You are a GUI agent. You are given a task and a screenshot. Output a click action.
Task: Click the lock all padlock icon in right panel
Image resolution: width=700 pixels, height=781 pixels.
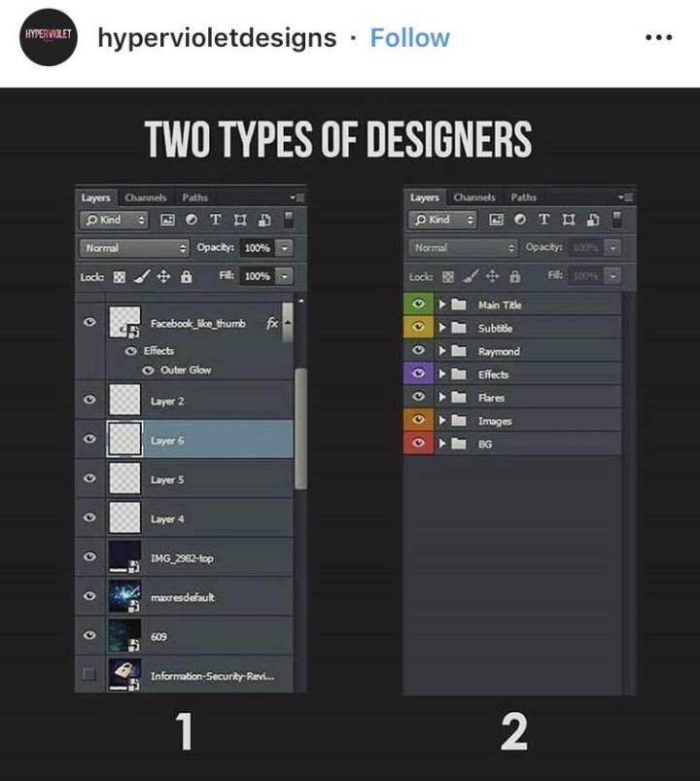coord(515,276)
